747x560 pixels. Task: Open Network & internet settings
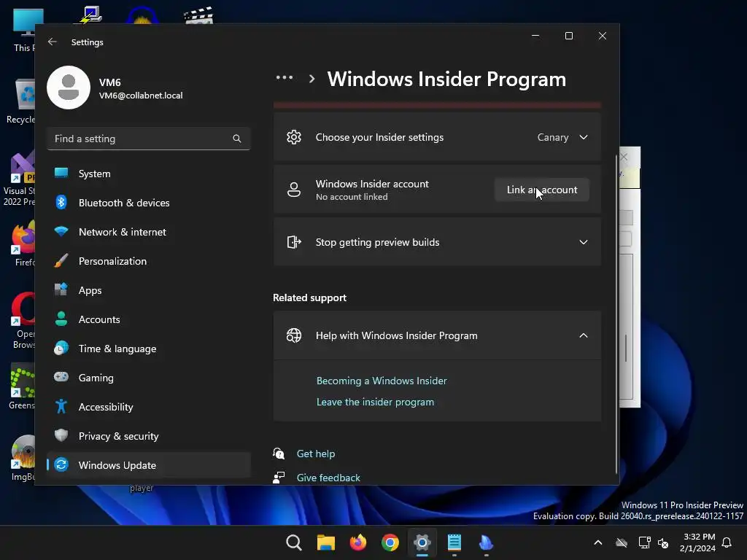tap(149, 232)
